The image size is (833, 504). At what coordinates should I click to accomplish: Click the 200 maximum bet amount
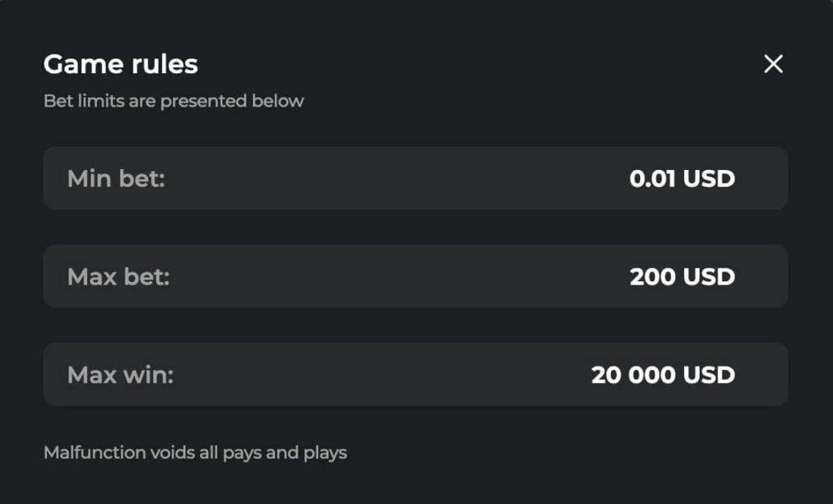point(652,276)
